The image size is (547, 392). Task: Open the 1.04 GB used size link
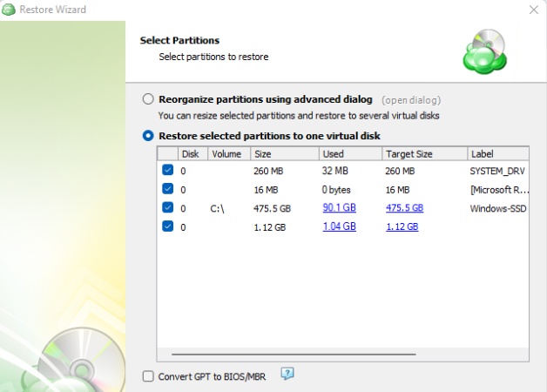pyautogui.click(x=339, y=226)
